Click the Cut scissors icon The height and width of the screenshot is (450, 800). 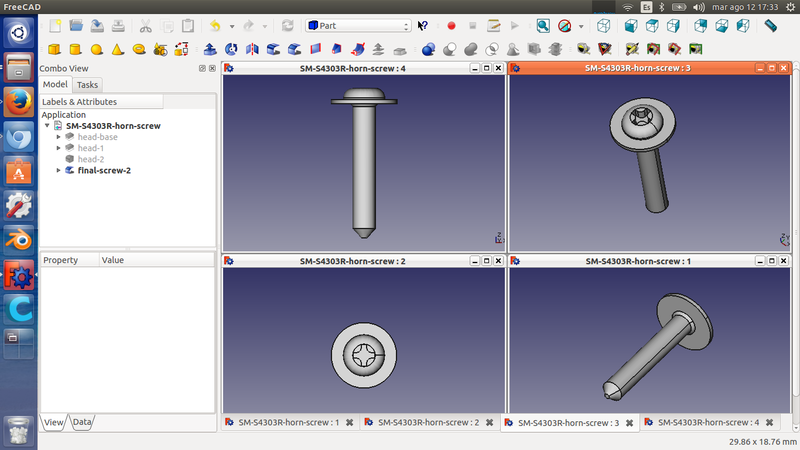(x=146, y=25)
